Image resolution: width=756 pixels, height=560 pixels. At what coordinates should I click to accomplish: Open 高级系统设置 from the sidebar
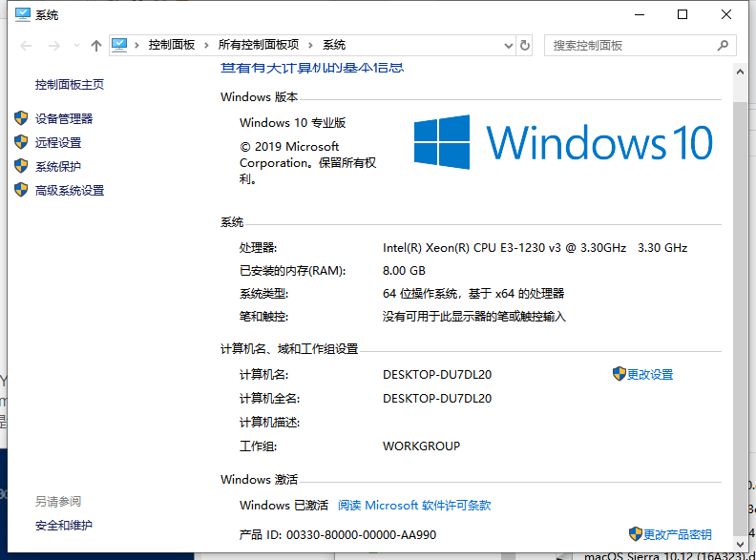coord(70,190)
